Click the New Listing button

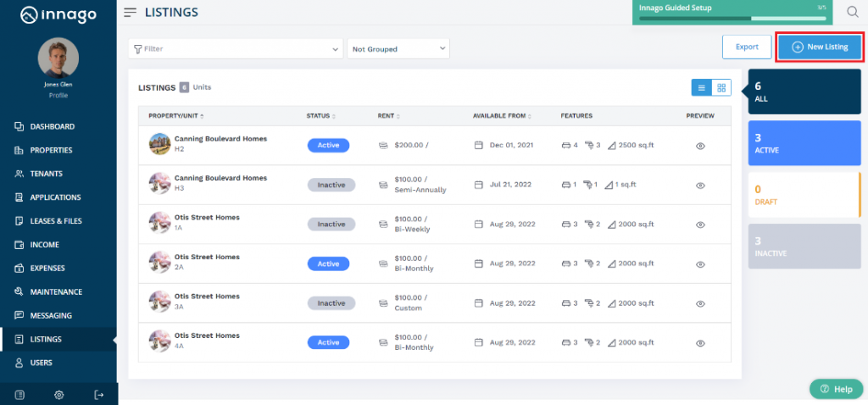pos(820,47)
